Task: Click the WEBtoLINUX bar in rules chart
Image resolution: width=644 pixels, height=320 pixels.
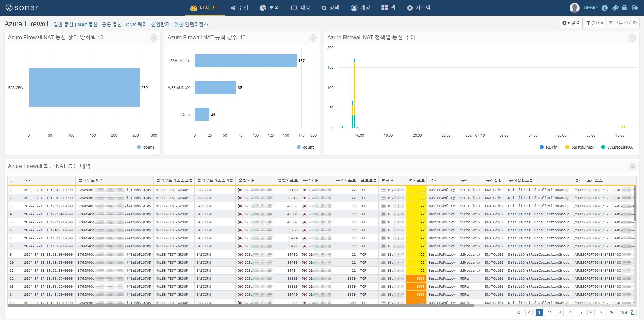Action: point(215,88)
